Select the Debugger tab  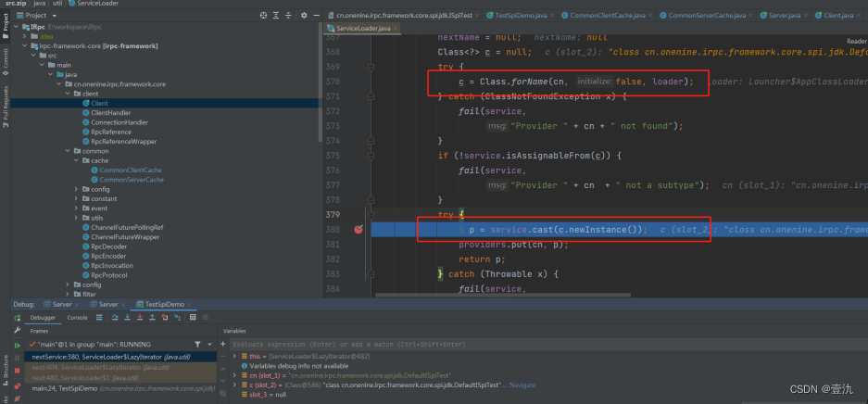tap(43, 318)
